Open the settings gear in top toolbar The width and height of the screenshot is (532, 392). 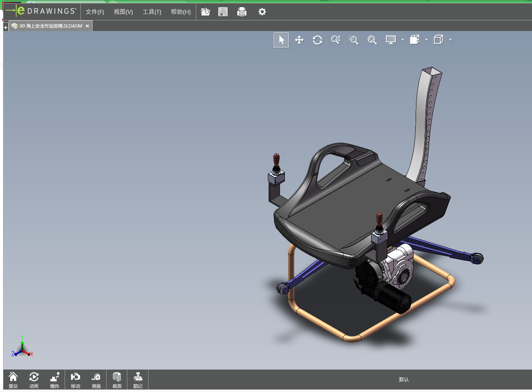click(x=262, y=12)
